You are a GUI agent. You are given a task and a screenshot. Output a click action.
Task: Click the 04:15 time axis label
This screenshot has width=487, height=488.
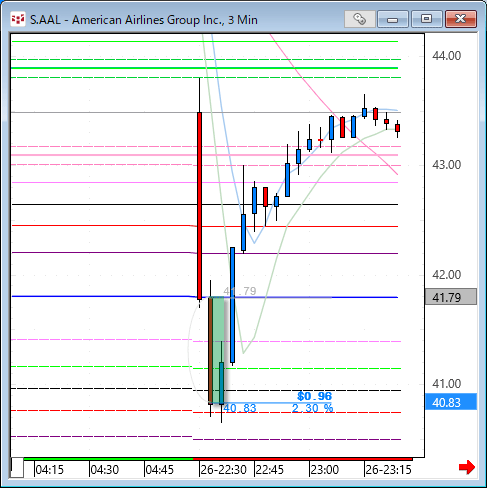coord(49,470)
